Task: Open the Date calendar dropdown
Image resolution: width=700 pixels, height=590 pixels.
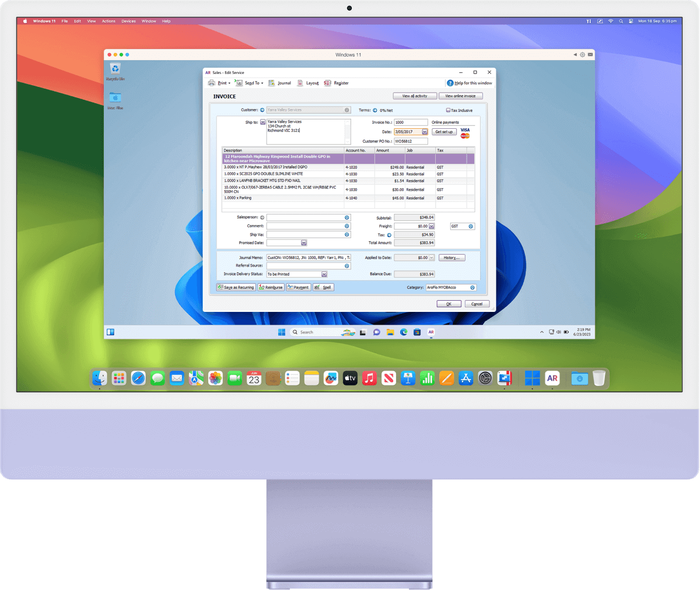Action: (x=425, y=132)
